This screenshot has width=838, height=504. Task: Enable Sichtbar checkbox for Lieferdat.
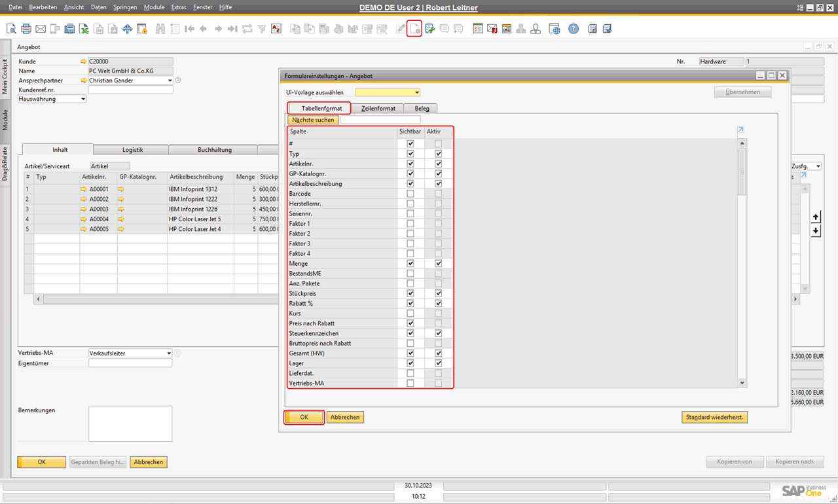pyautogui.click(x=410, y=373)
